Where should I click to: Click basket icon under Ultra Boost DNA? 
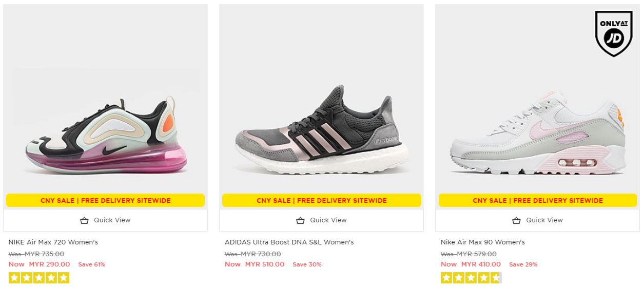301,220
